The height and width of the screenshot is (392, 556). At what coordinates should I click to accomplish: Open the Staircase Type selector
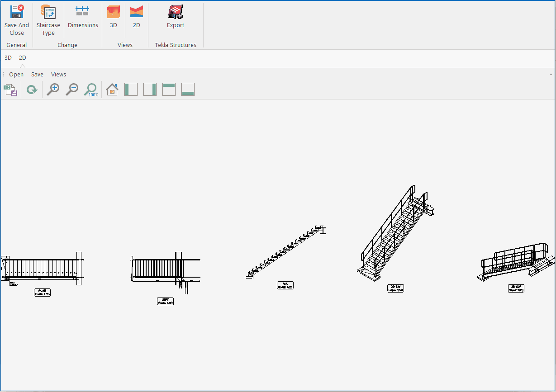click(x=48, y=20)
